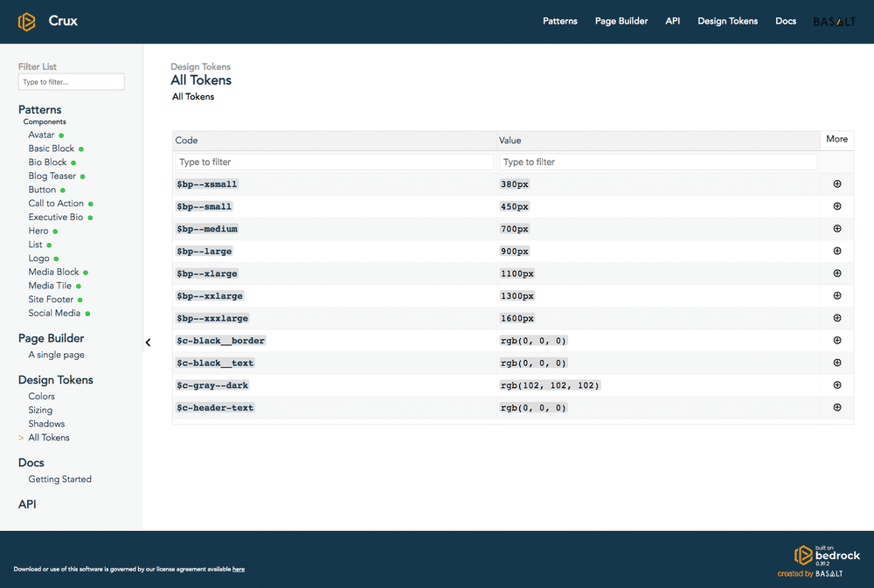Expand $bp--xsmall token via its plus icon

(836, 184)
